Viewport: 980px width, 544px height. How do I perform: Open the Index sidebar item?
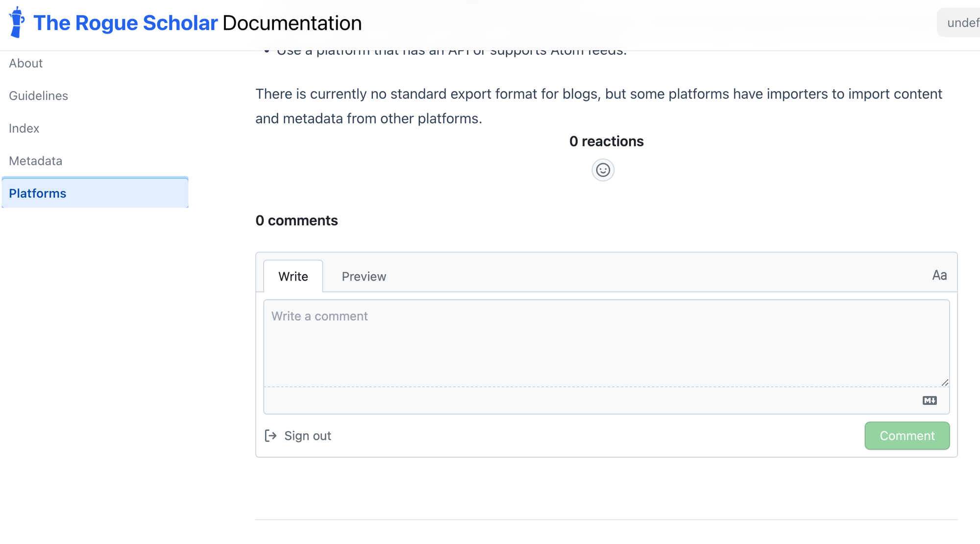point(24,128)
